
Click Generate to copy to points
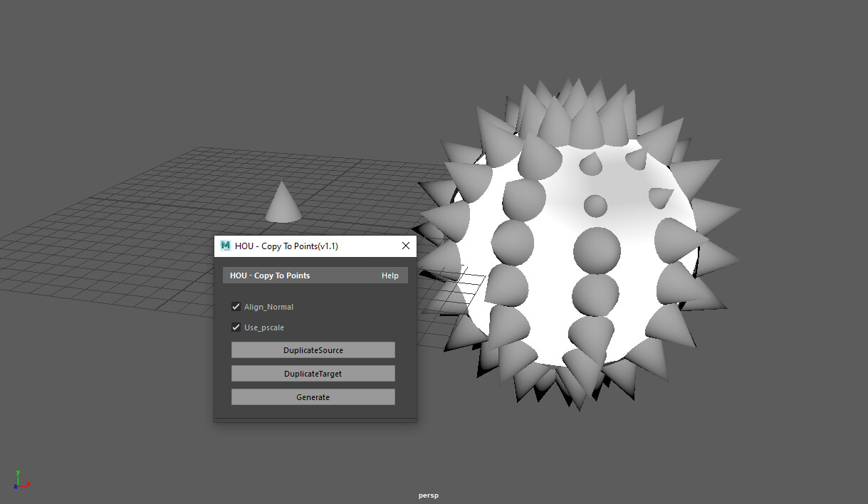tap(313, 397)
